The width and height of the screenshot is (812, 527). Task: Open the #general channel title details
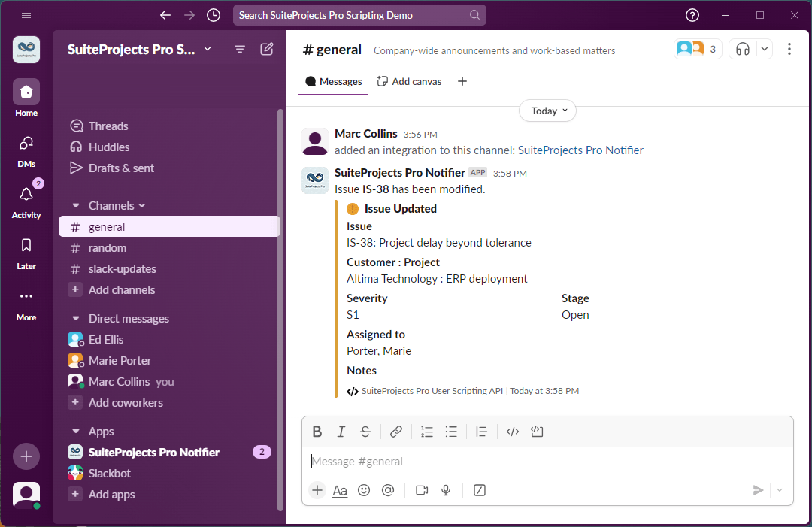point(332,50)
